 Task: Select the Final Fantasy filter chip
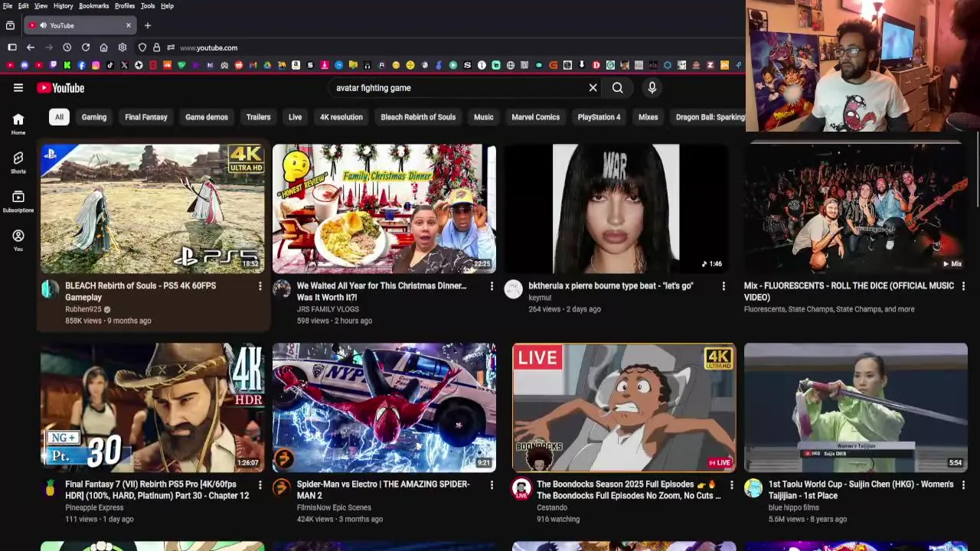click(146, 117)
